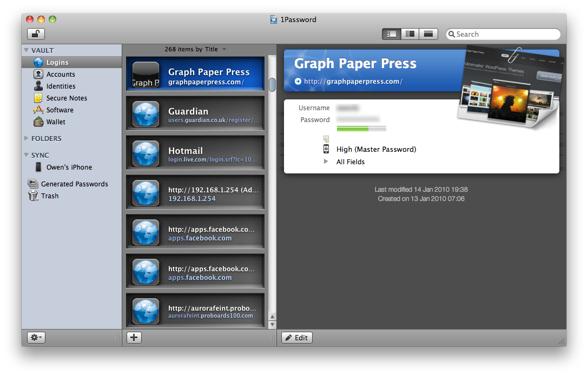This screenshot has width=588, height=376.
Task: Switch to the first list view layout
Action: tap(392, 34)
